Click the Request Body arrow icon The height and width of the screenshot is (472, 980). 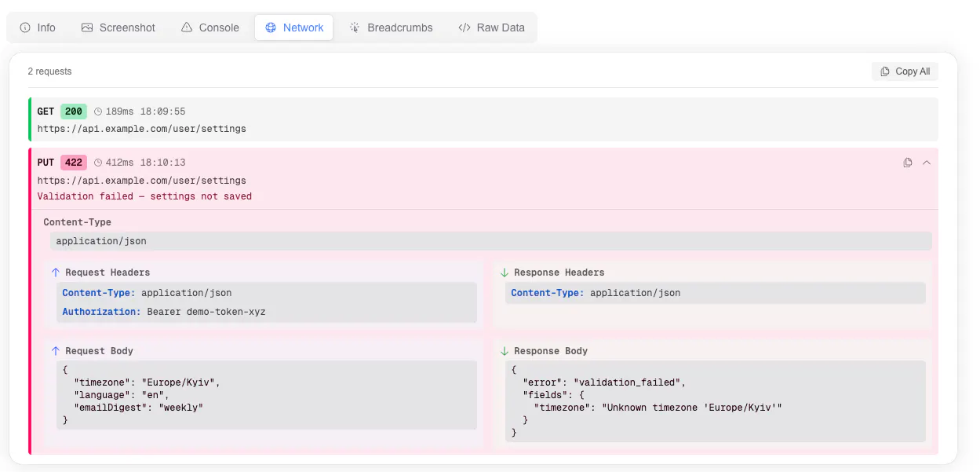55,351
